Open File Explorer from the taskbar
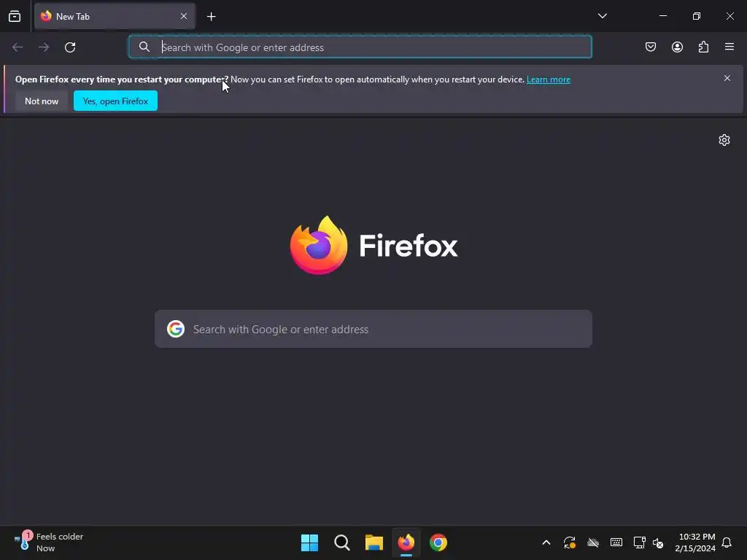The image size is (747, 560). coord(374,542)
